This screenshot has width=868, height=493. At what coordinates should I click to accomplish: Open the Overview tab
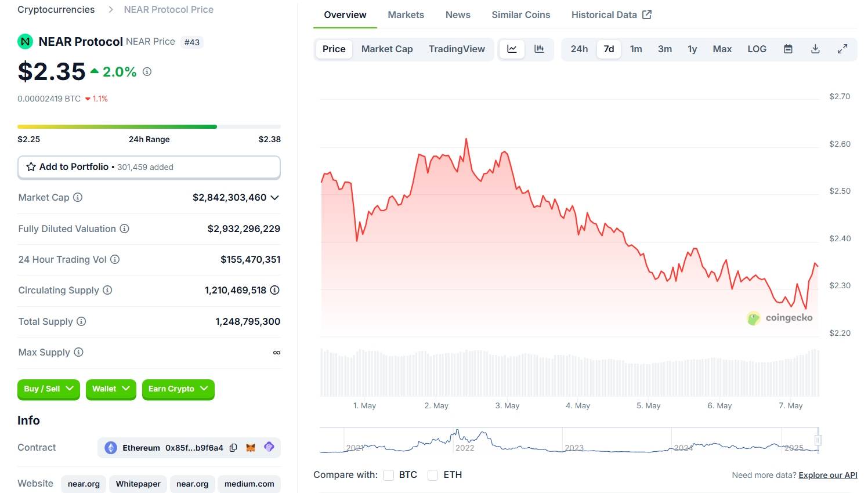pyautogui.click(x=345, y=14)
